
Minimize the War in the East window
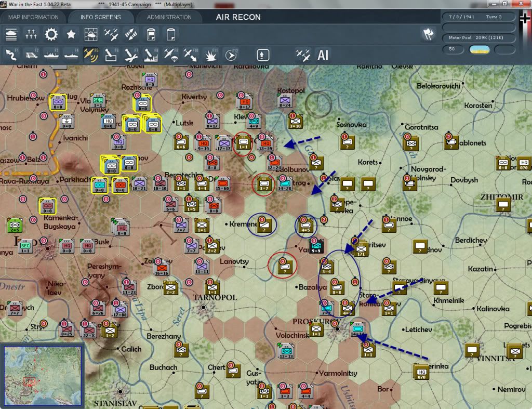click(494, 4)
